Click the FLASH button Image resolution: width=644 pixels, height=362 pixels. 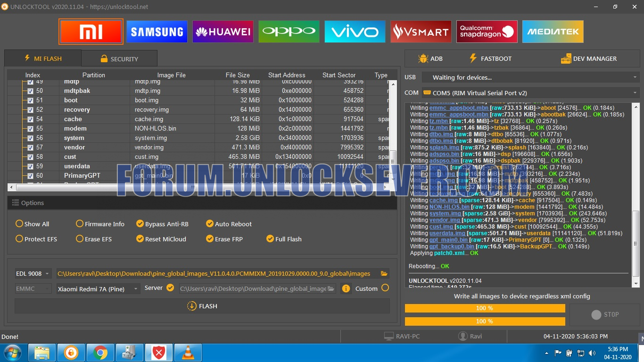click(202, 306)
